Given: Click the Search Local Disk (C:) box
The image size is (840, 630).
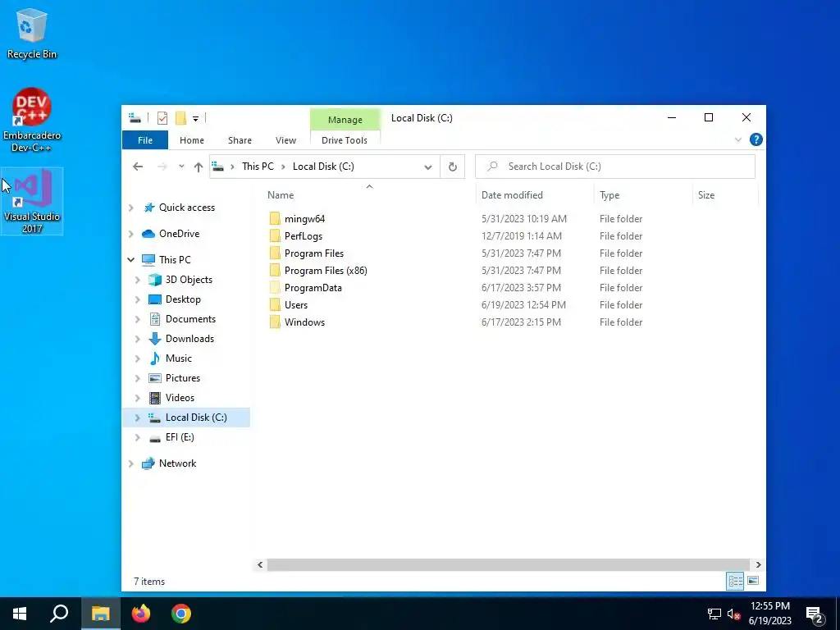Looking at the screenshot, I should click(x=615, y=167).
